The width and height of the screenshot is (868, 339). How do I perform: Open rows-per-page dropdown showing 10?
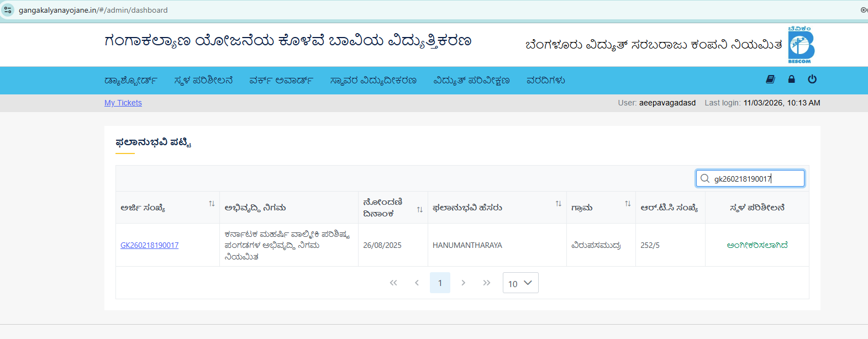click(520, 283)
